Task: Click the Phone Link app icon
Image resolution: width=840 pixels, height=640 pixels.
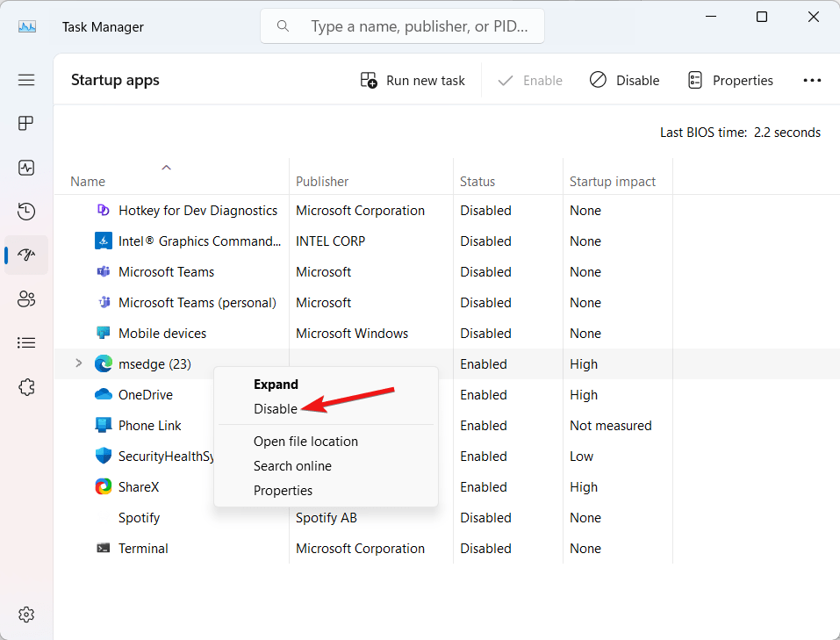Action: [103, 425]
